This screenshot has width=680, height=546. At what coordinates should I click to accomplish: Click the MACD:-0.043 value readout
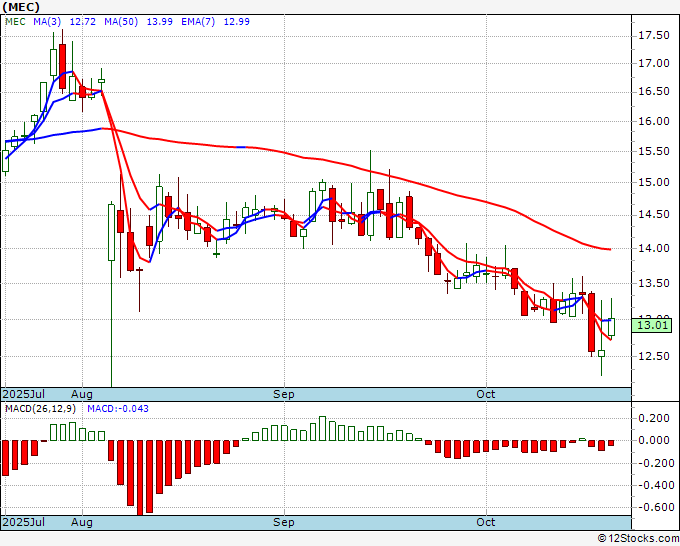click(x=118, y=409)
